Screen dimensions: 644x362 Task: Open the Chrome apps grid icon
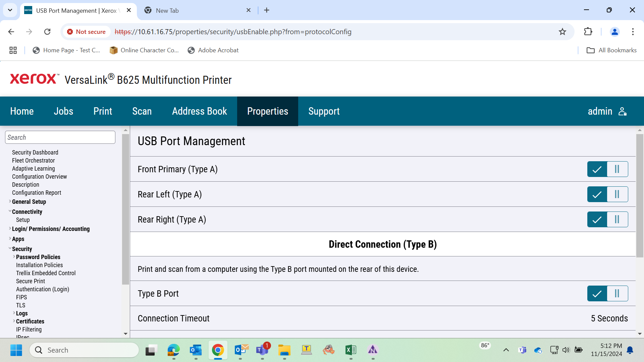coord(13,50)
